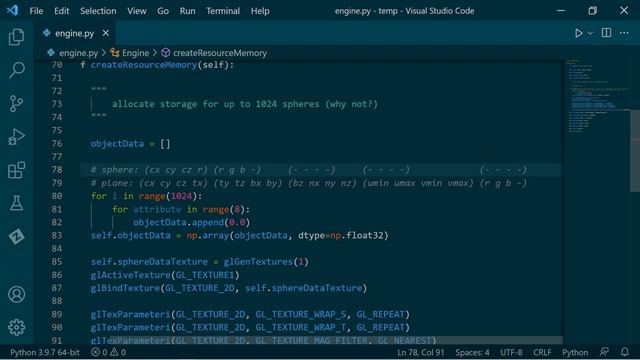Click line number 76 in the gutter
Viewport: 640px width, 360px height.
coord(57,144)
